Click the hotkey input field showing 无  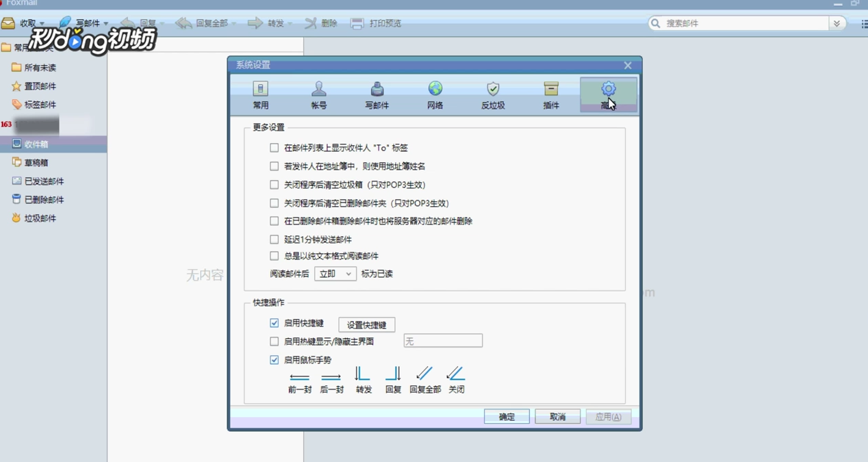pyautogui.click(x=443, y=340)
